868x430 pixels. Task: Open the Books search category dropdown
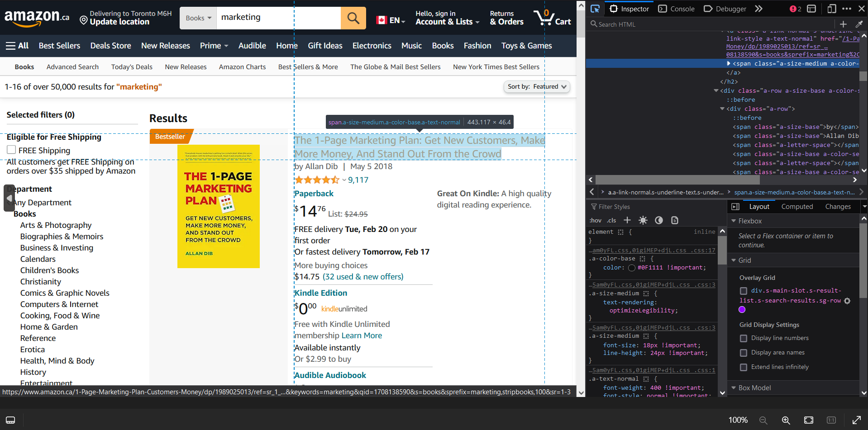pyautogui.click(x=198, y=18)
